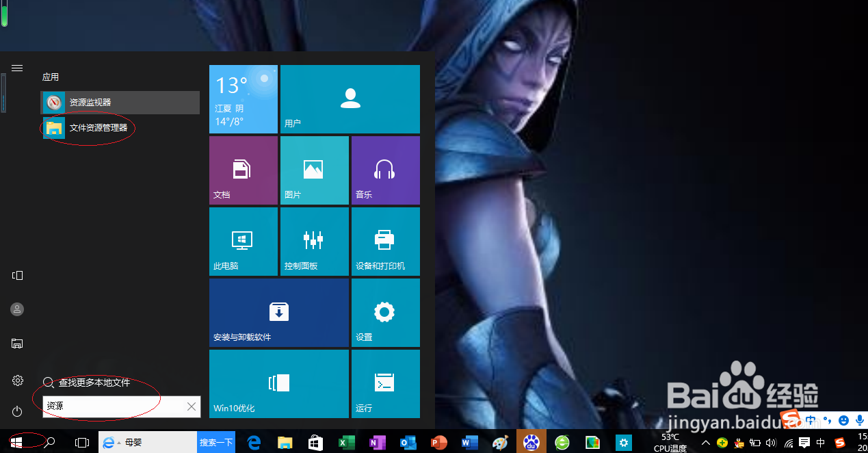868x453 pixels.
Task: Click the Windows Start button
Action: click(x=16, y=443)
